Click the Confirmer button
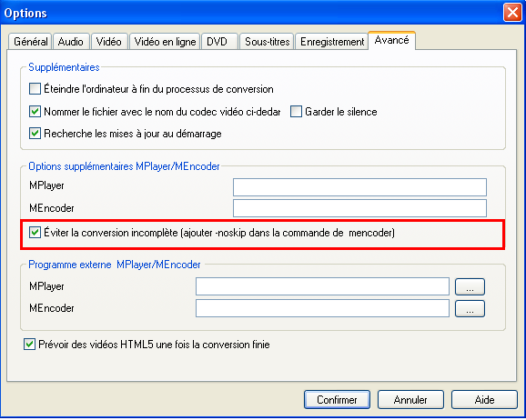Screen dimensions: 526x420 (337, 399)
